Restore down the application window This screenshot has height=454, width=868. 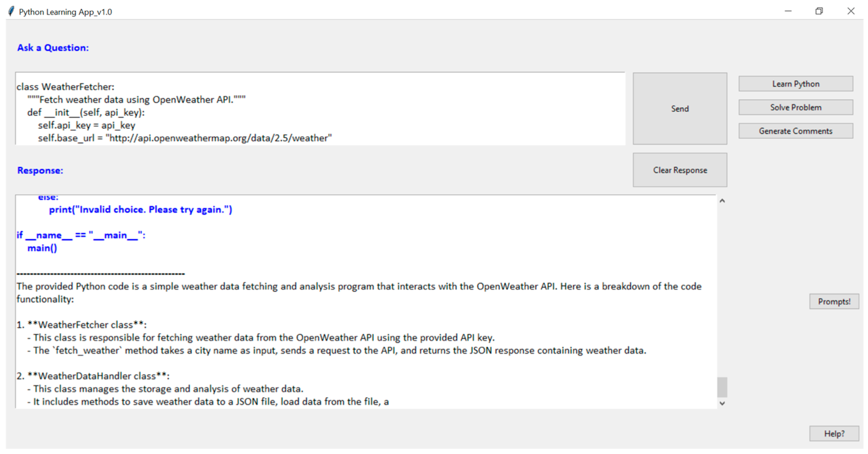tap(819, 11)
